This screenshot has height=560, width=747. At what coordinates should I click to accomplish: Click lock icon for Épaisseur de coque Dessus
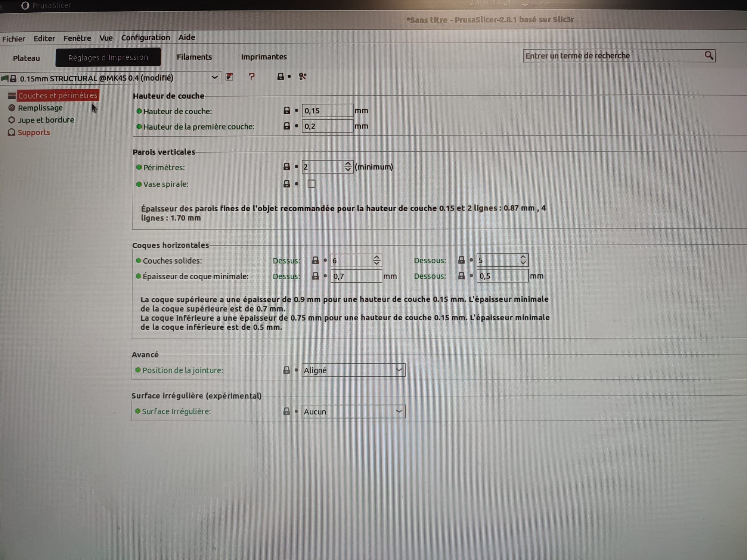[316, 276]
